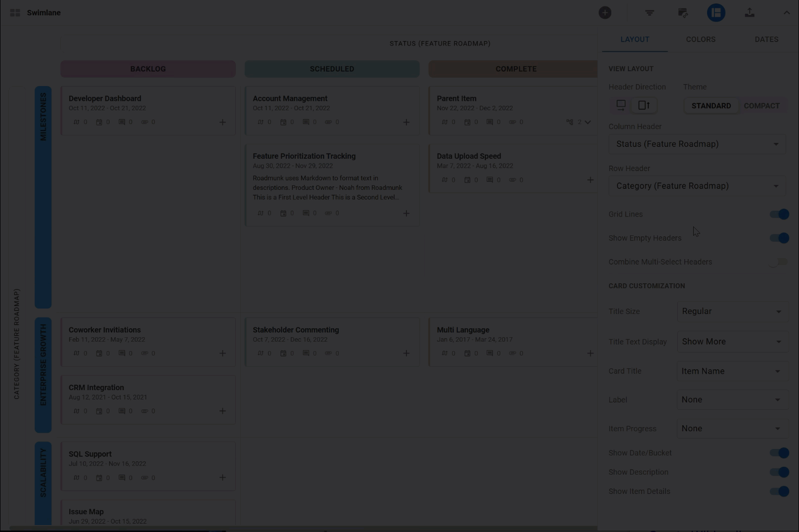The image size is (799, 532).
Task: Add an item under the Coworker Invitiations card
Action: pos(222,353)
